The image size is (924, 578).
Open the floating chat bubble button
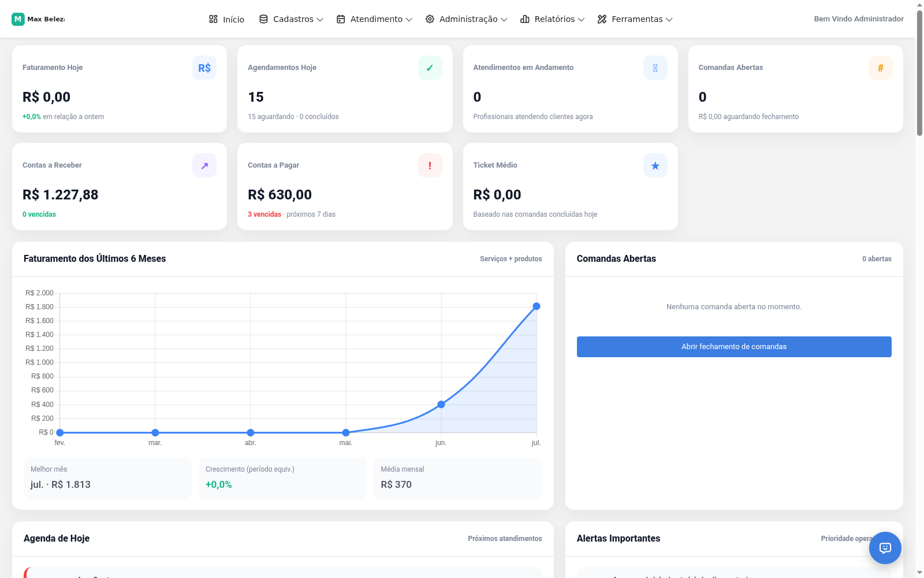(x=885, y=547)
